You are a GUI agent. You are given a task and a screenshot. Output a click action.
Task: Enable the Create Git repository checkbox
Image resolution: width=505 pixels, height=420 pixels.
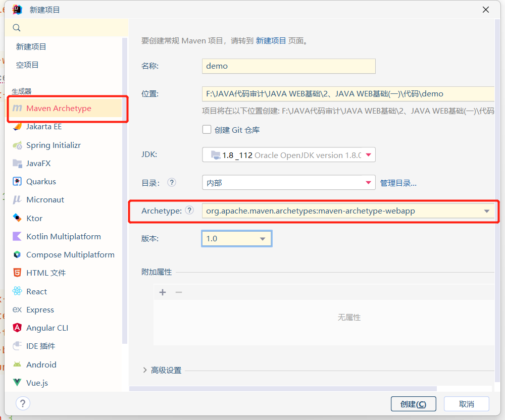pyautogui.click(x=207, y=129)
